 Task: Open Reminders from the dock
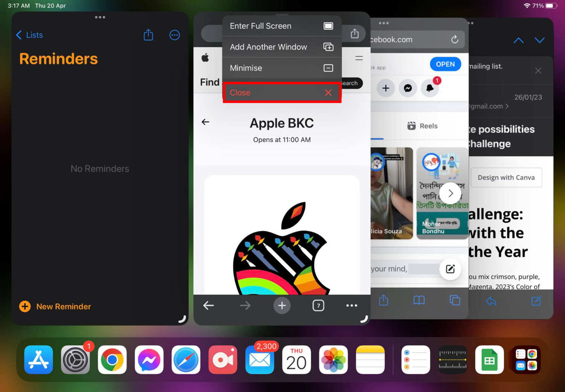[416, 360]
